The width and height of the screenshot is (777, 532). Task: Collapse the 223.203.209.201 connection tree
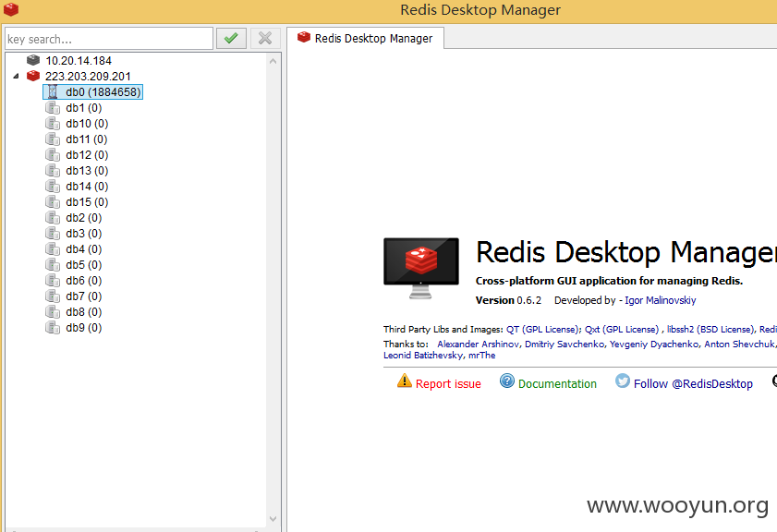[x=17, y=77]
